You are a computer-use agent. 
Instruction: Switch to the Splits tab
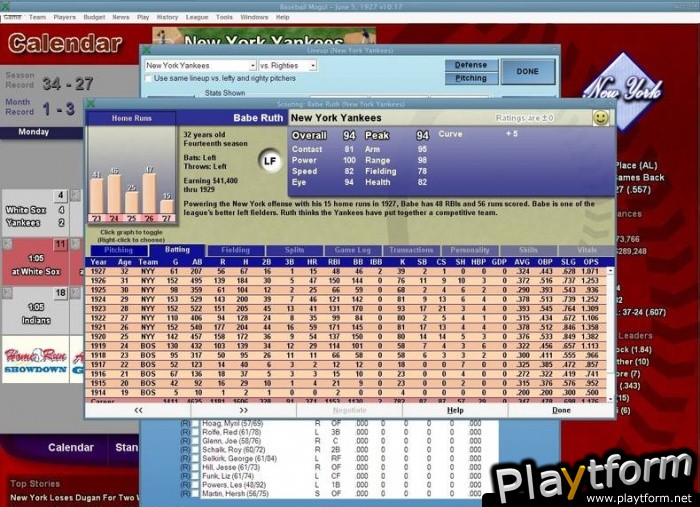(x=295, y=250)
